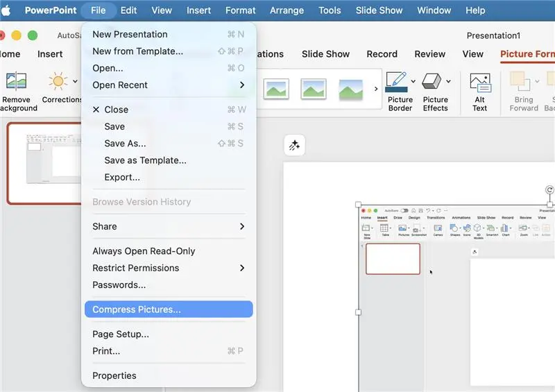Expand Share submenu arrow
The image size is (555, 392).
[242, 226]
